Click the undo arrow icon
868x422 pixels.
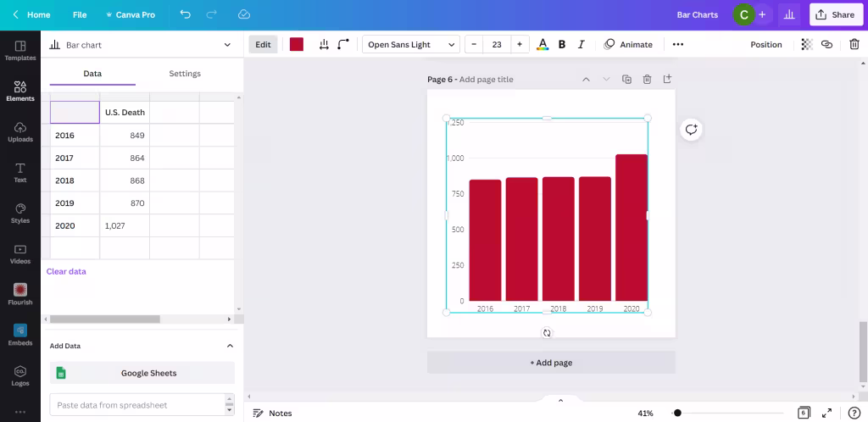coord(186,14)
